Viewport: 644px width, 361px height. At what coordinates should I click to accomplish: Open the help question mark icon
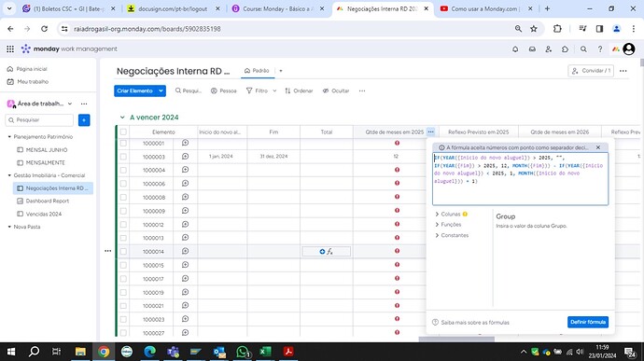click(x=599, y=49)
